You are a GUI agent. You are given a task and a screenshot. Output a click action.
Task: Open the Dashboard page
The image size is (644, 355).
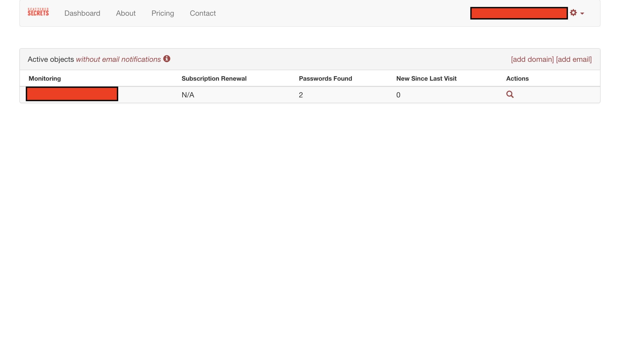[82, 13]
